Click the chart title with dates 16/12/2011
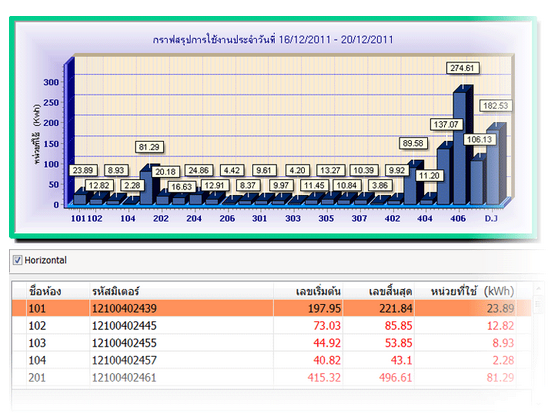 point(273,39)
